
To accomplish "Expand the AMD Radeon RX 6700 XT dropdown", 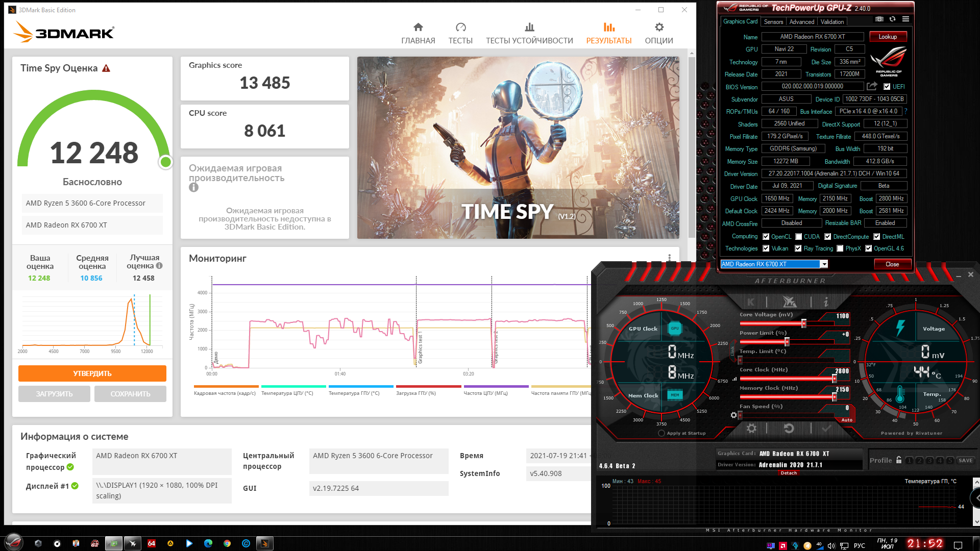I will pyautogui.click(x=824, y=264).
